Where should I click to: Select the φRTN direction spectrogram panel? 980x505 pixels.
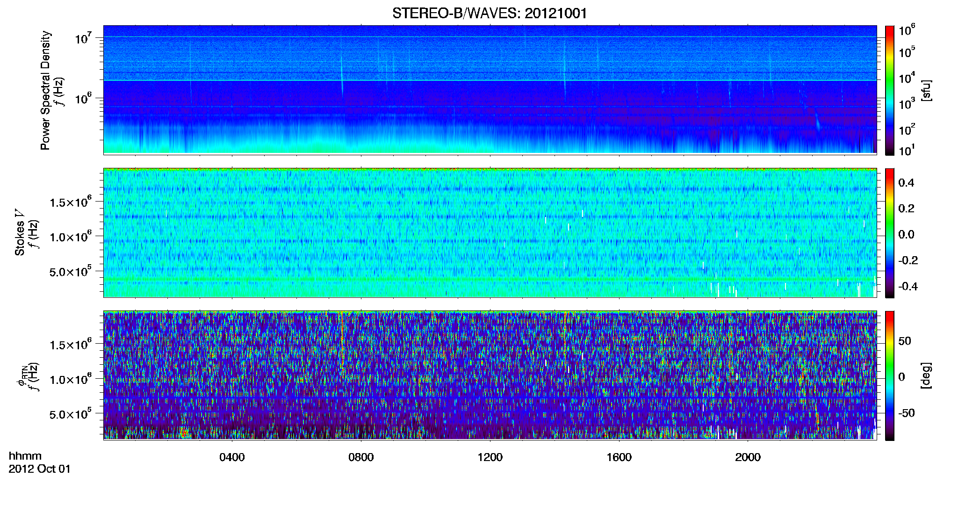point(490,375)
